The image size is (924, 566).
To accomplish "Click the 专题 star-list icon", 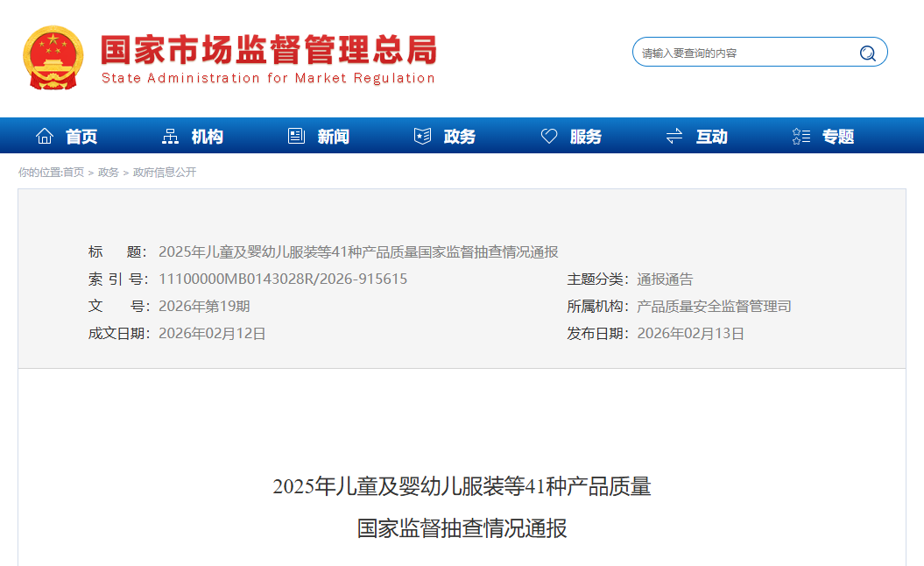I will [800, 136].
